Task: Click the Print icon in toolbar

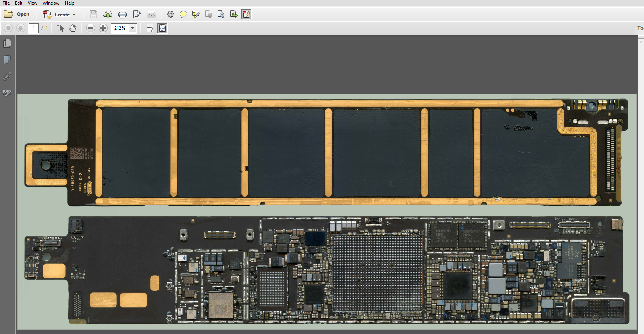Action: coord(122,15)
